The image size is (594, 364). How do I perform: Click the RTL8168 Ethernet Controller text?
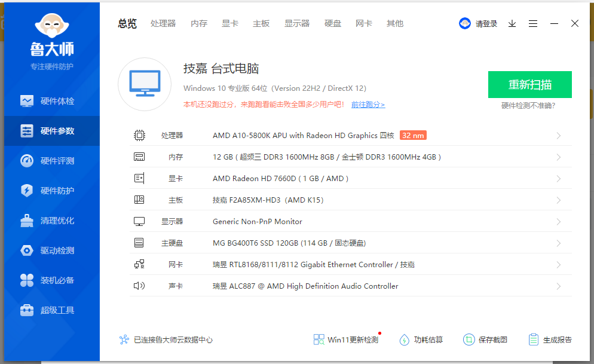tap(314, 265)
